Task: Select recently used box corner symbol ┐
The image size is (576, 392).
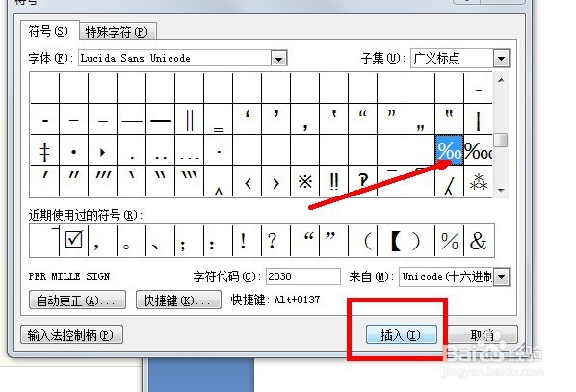Action: point(44,241)
